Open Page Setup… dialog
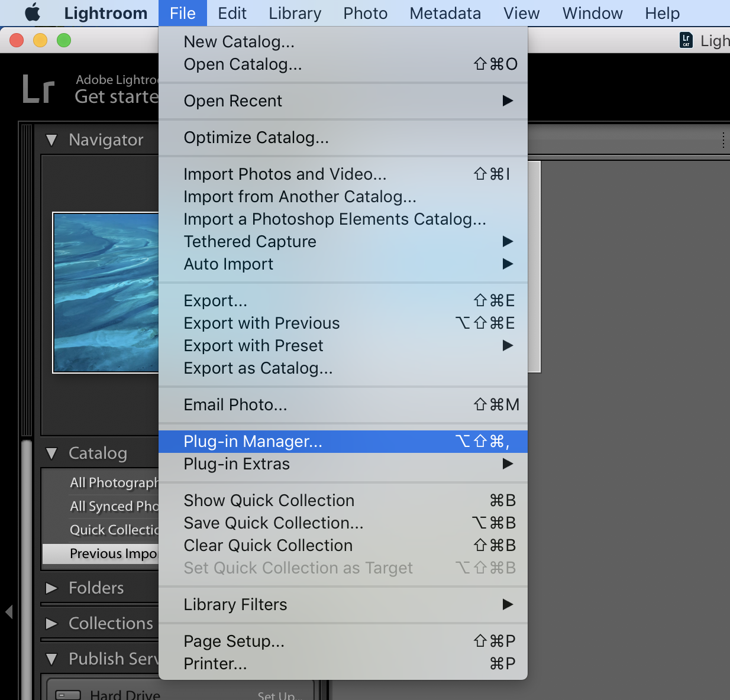Screen dimensions: 730x700 pyautogui.click(x=343, y=641)
